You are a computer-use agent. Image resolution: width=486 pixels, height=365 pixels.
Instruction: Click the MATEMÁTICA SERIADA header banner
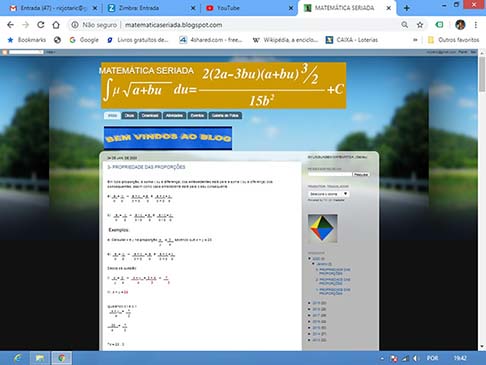223,85
